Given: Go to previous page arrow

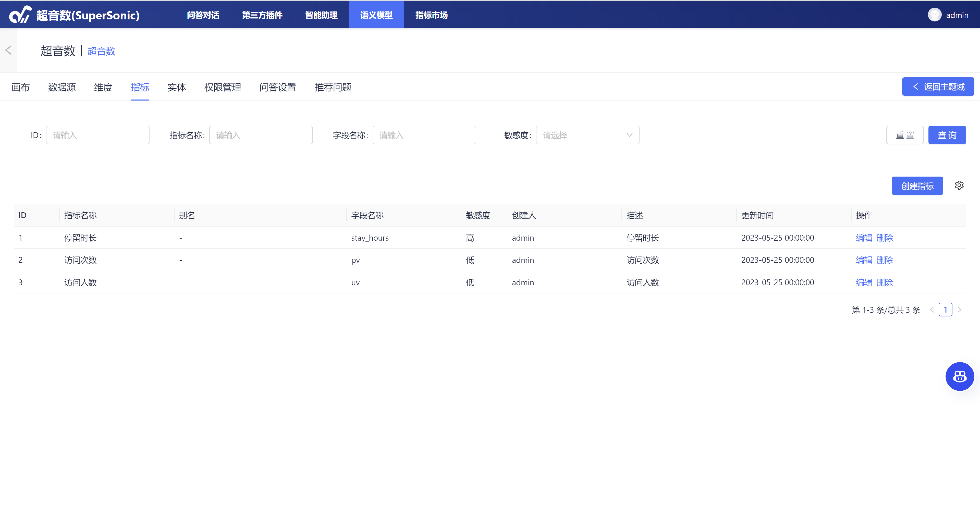Looking at the screenshot, I should [x=932, y=310].
